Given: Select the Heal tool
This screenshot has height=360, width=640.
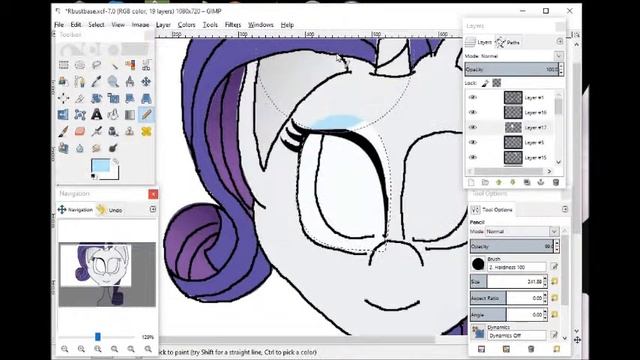Looking at the screenshot, I should point(146,131).
